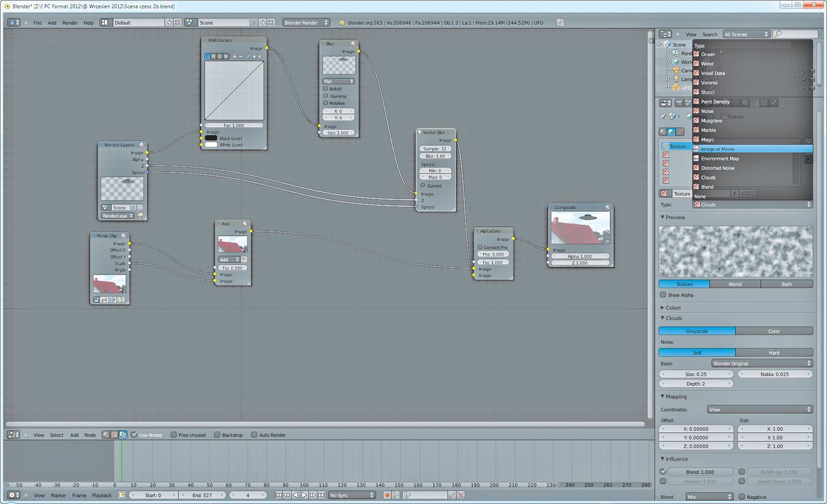This screenshot has height=504, width=827.
Task: Open the Movie Clip node clip browse icon
Action: (x=96, y=300)
